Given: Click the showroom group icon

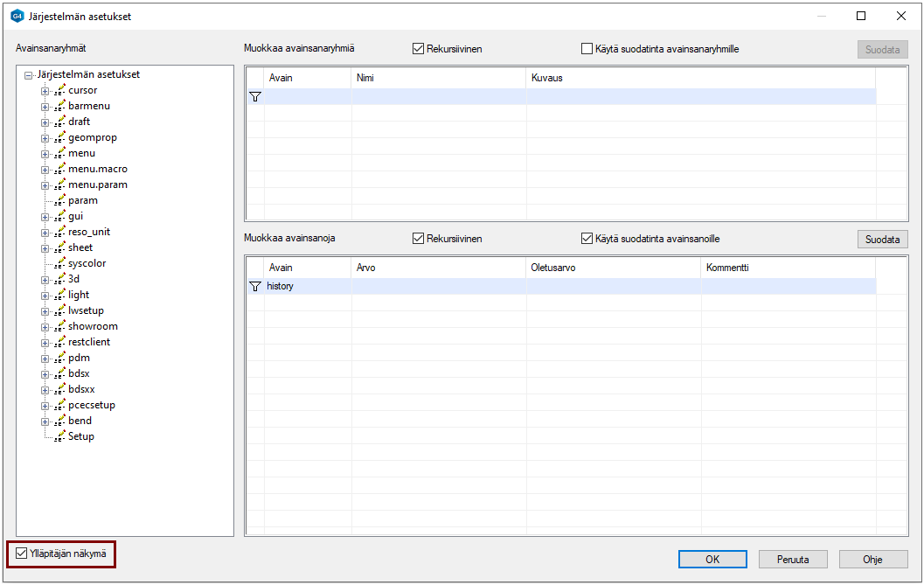Looking at the screenshot, I should point(59,326).
